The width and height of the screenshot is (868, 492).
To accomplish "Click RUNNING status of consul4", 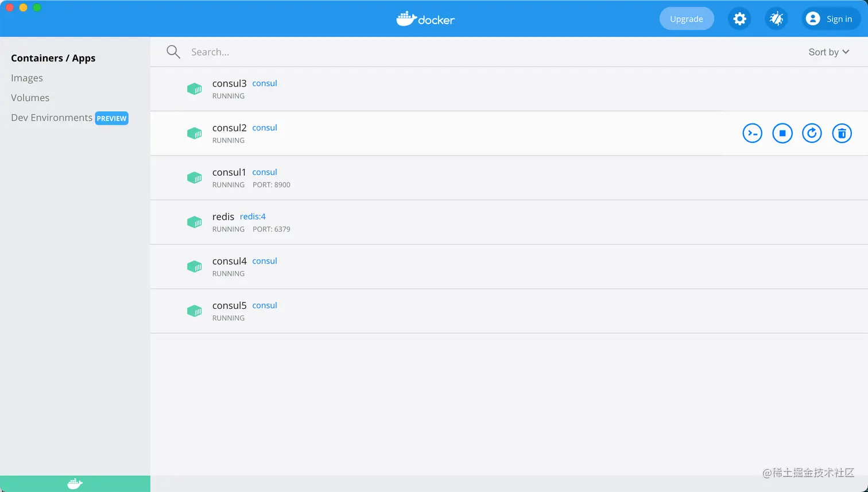I will 228,273.
